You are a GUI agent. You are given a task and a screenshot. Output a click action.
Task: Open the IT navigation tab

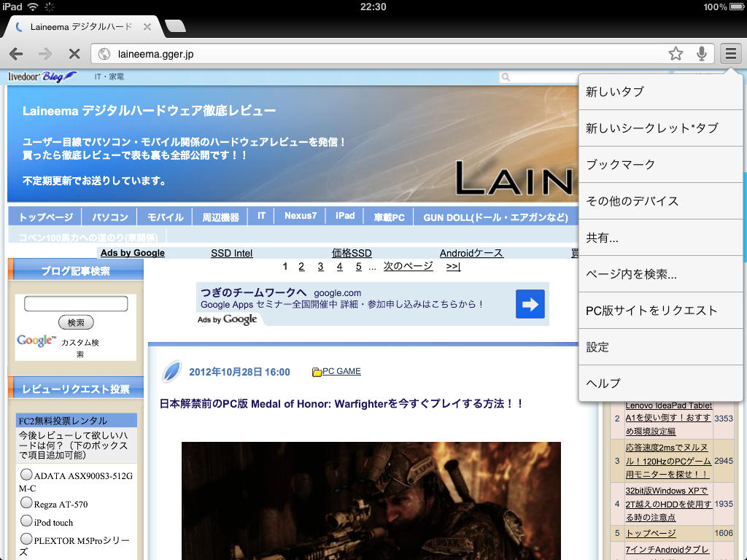point(261,216)
